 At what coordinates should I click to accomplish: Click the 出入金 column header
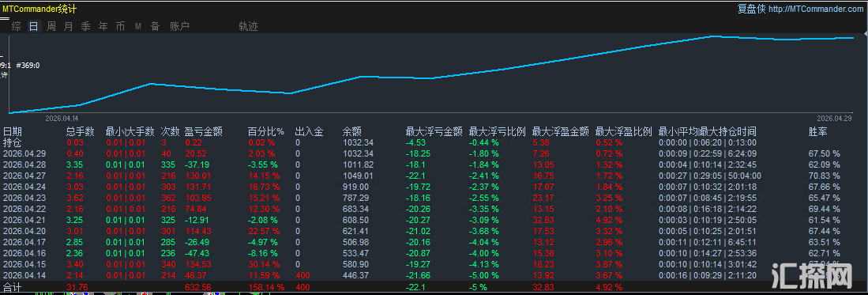309,132
